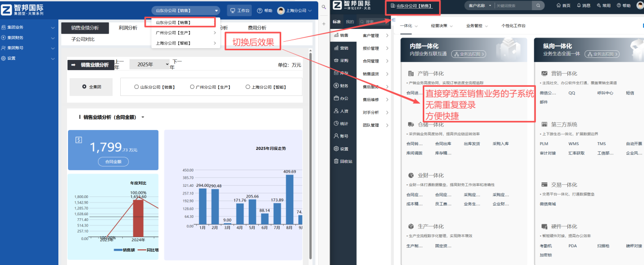Select the 上海分公司【智能】 radio button
The width and height of the screenshot is (644, 265).
point(248,87)
